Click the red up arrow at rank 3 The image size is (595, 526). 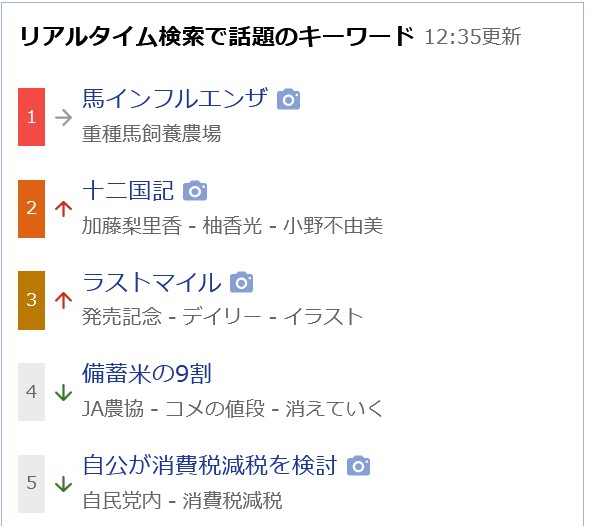coord(63,300)
